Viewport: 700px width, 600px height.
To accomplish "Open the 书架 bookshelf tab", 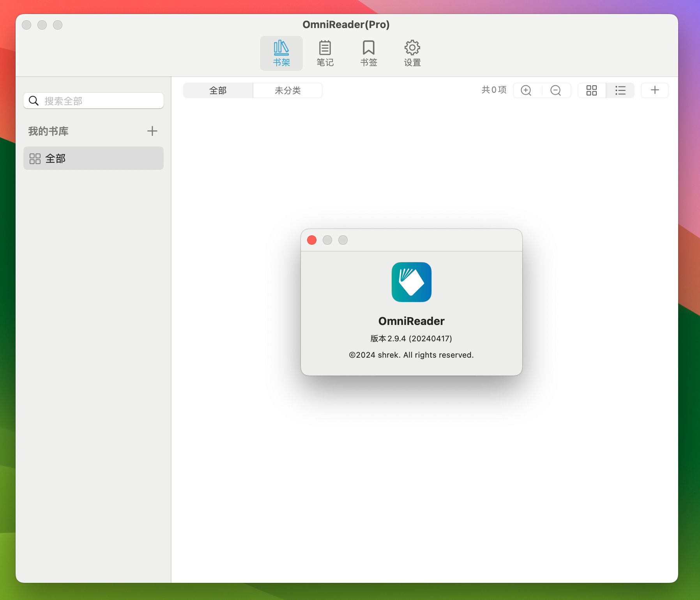I will coord(281,53).
